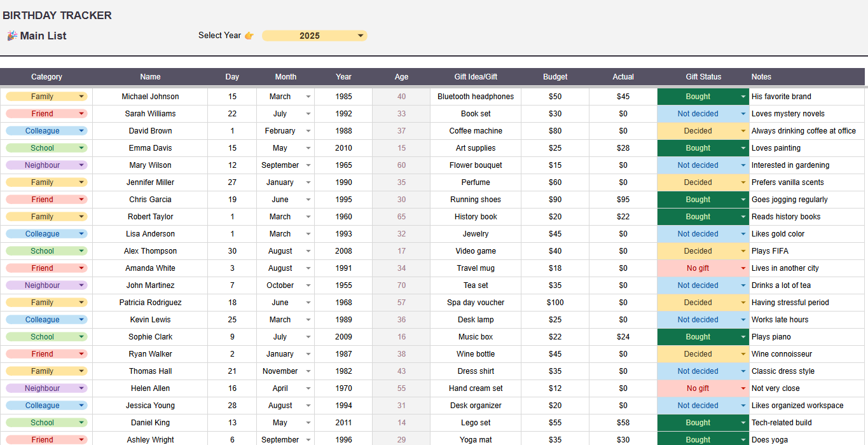
Task: Select Mary Wilson's Neighbour category chip
Action: point(42,165)
